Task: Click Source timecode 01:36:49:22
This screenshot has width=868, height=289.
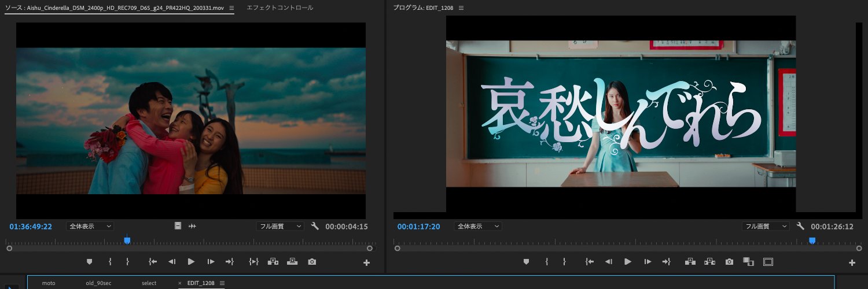Action: [31, 227]
